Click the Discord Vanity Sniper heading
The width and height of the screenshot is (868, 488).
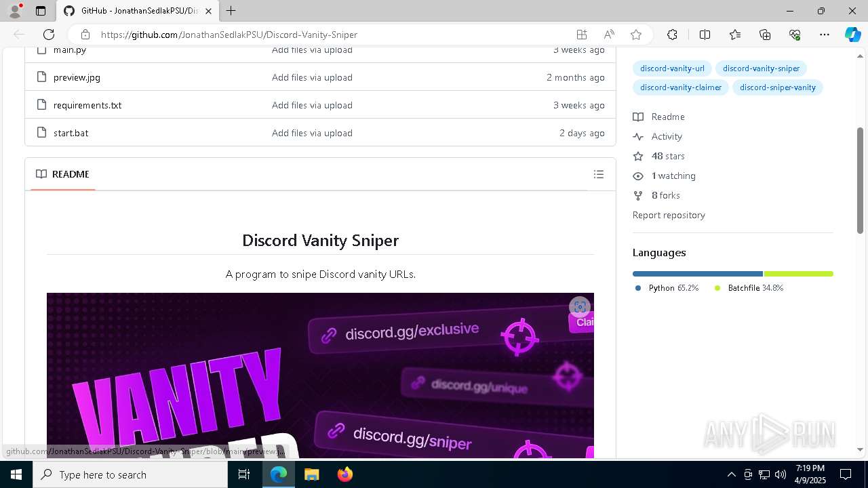point(320,240)
